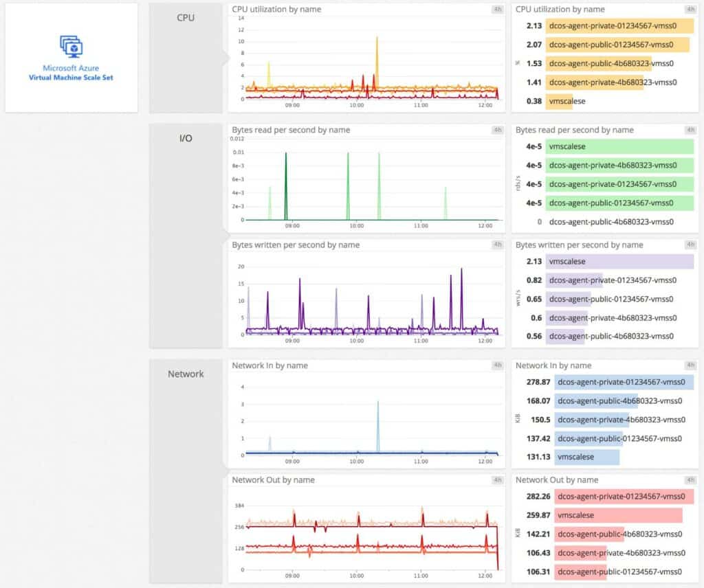Select CPU bar dcos-agent-private-4b680323-vmss0 1.41
The height and width of the screenshot is (588, 704).
click(x=595, y=82)
